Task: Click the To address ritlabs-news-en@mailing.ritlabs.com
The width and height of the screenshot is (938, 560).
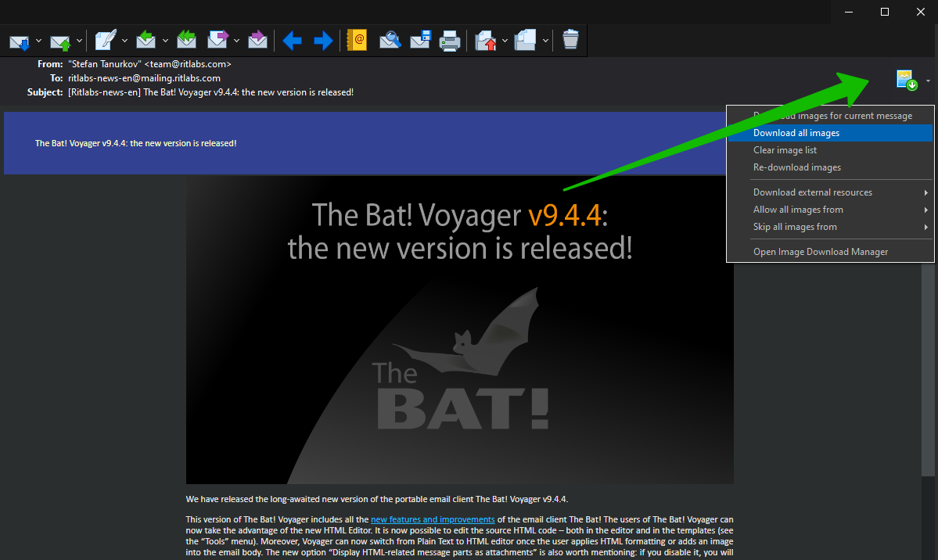Action: (144, 78)
